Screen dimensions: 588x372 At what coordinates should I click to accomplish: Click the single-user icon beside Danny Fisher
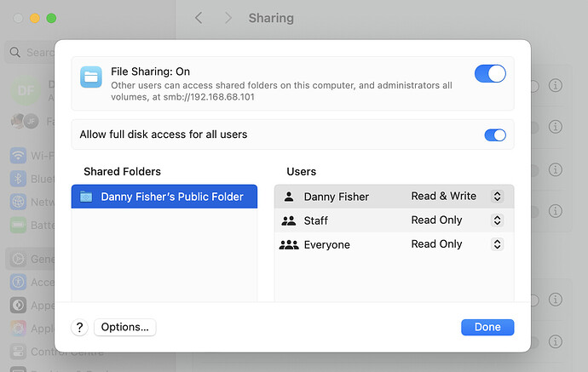288,197
